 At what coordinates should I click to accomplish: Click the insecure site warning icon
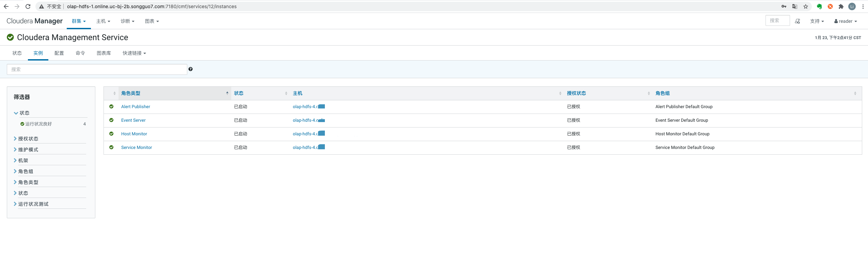tap(42, 6)
